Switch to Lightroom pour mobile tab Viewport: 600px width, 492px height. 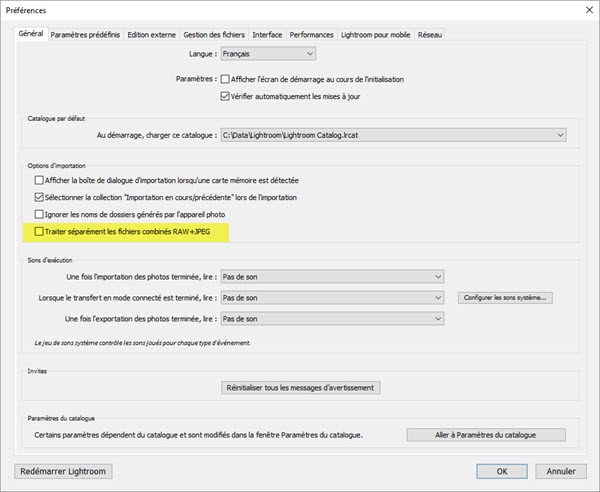[x=375, y=35]
